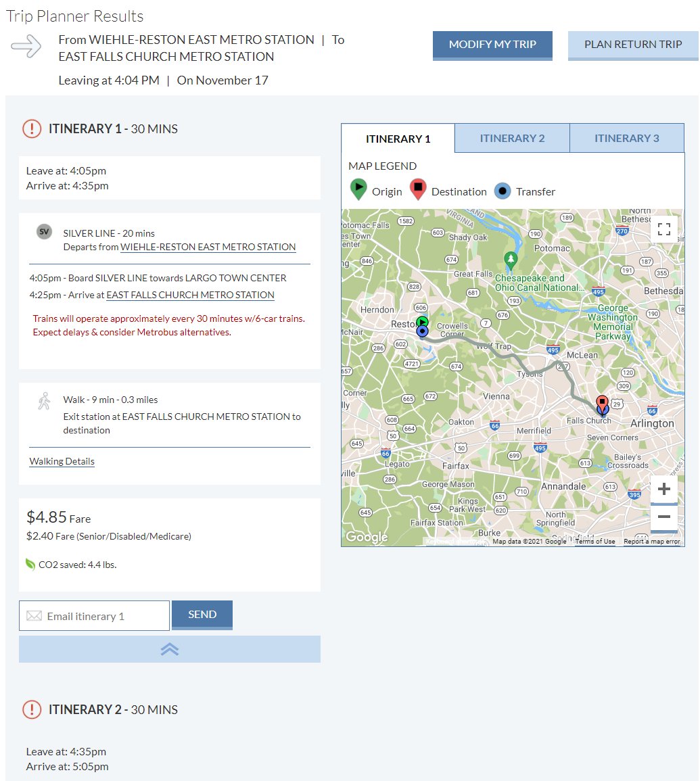Click the green origin marker on map
This screenshot has width=700, height=781.
pos(423,321)
